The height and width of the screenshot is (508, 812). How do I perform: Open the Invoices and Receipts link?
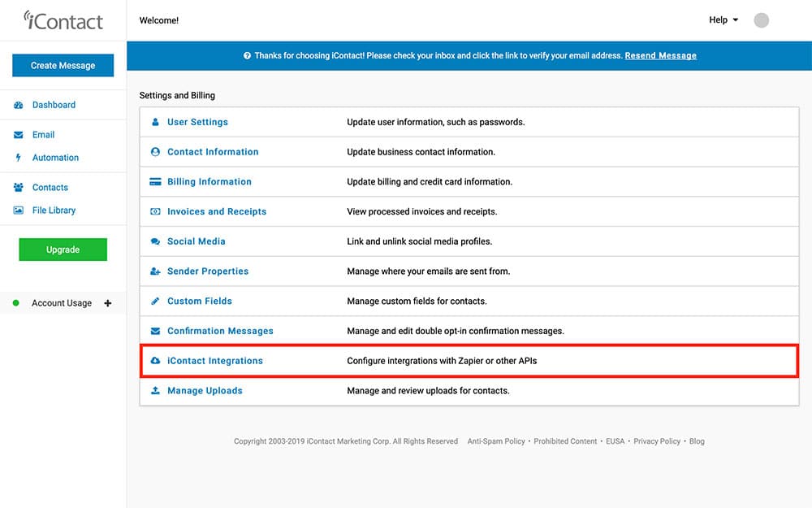[216, 211]
